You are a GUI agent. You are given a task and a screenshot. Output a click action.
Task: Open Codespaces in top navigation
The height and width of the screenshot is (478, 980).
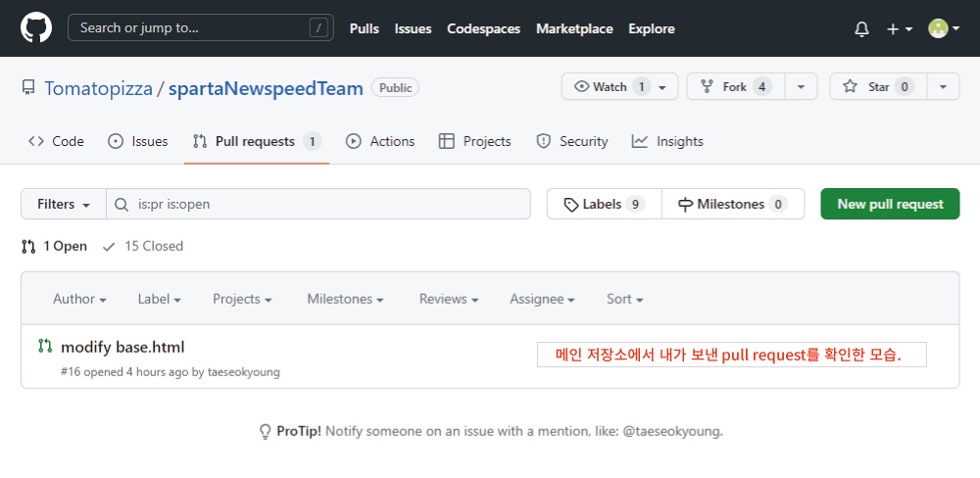(x=484, y=28)
